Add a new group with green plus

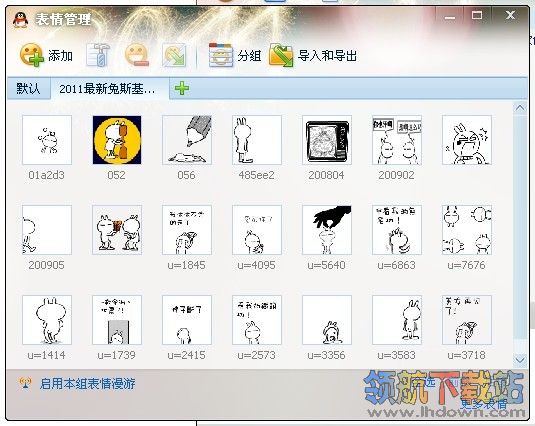pyautogui.click(x=182, y=88)
